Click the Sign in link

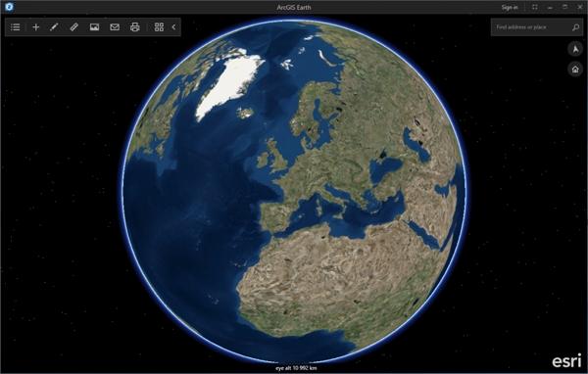(x=510, y=7)
